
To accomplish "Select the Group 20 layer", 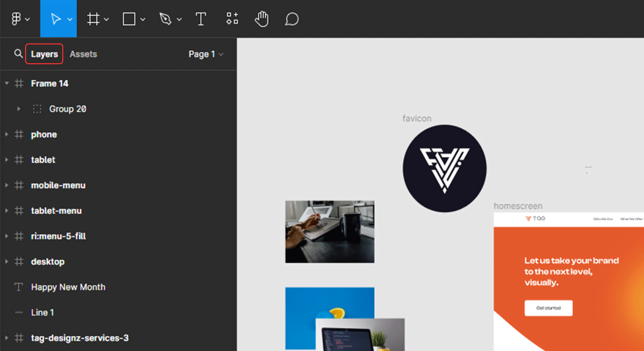I will tap(118, 109).
